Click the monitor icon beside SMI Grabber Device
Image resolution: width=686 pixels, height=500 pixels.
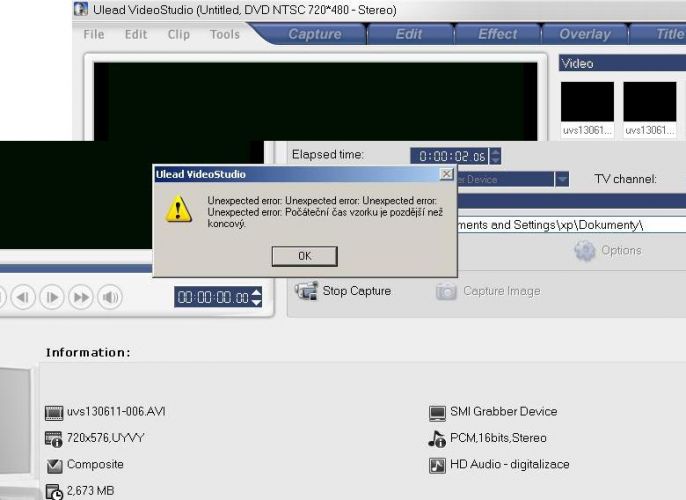click(437, 413)
